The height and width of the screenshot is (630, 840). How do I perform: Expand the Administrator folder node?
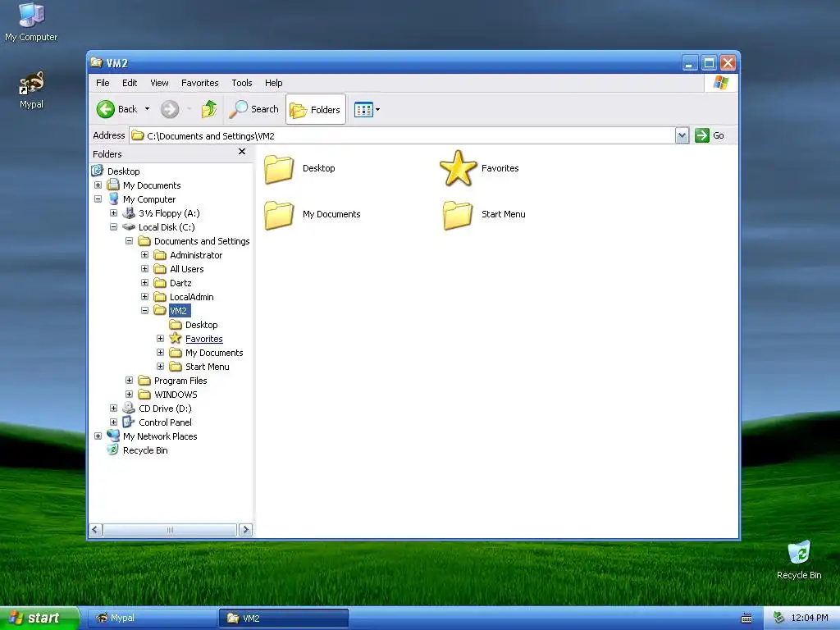pos(144,254)
